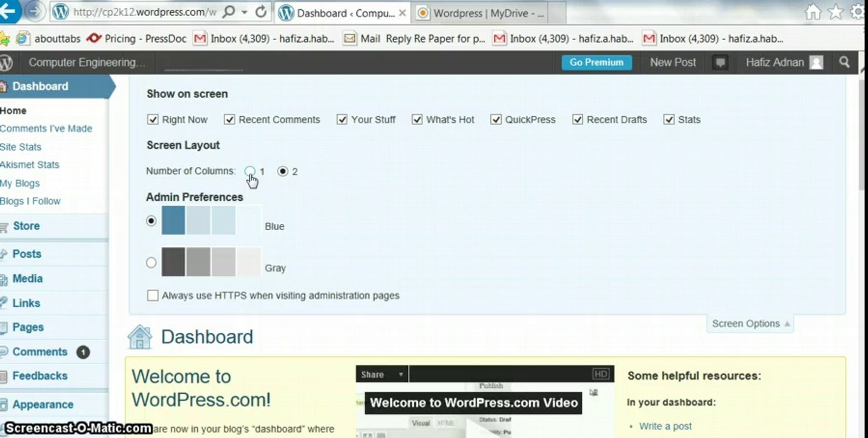868x438 pixels.
Task: Open browser tools gear icon
Action: tap(859, 12)
